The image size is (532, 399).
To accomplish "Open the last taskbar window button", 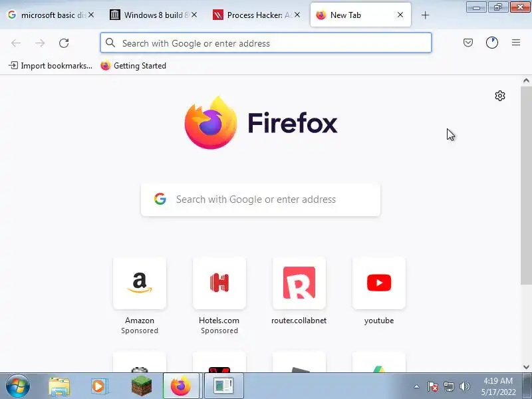I will click(x=223, y=386).
